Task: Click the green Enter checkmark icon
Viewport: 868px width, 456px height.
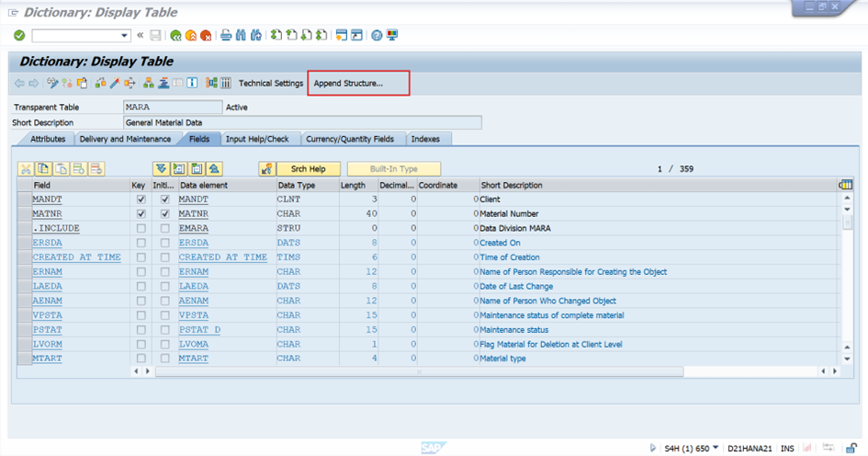Action: (x=19, y=36)
